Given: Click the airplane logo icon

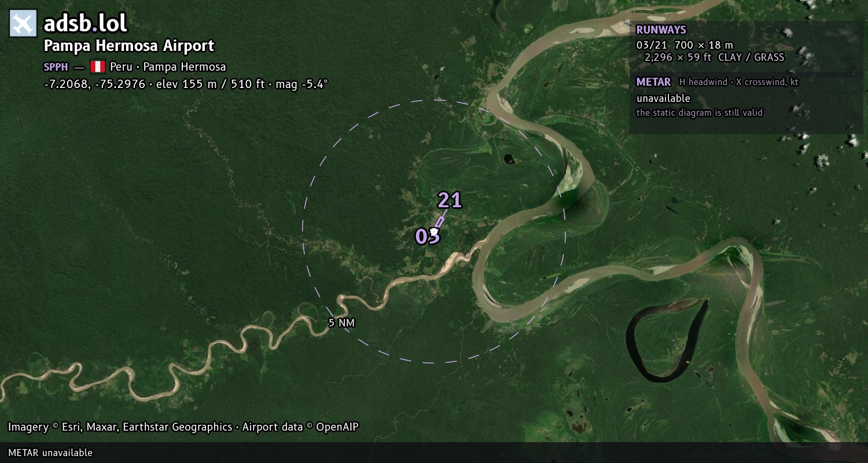Looking at the screenshot, I should point(23,24).
